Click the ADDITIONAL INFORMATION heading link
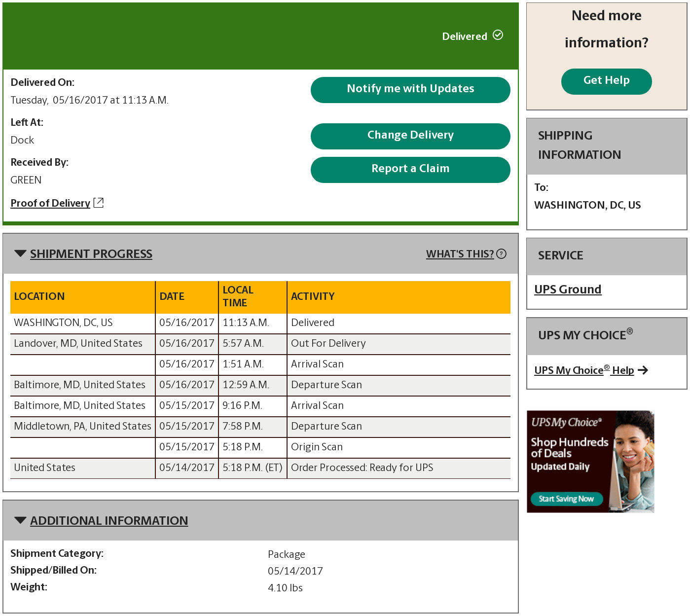Screen dimensions: 690x616 point(109,521)
